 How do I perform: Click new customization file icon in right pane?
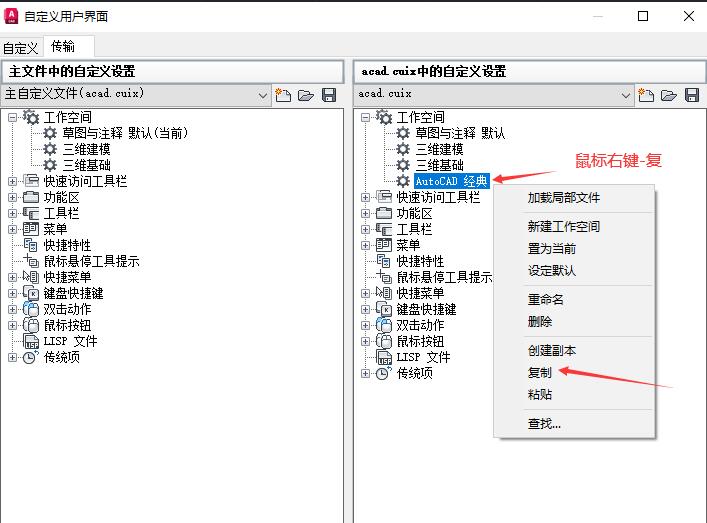click(646, 95)
